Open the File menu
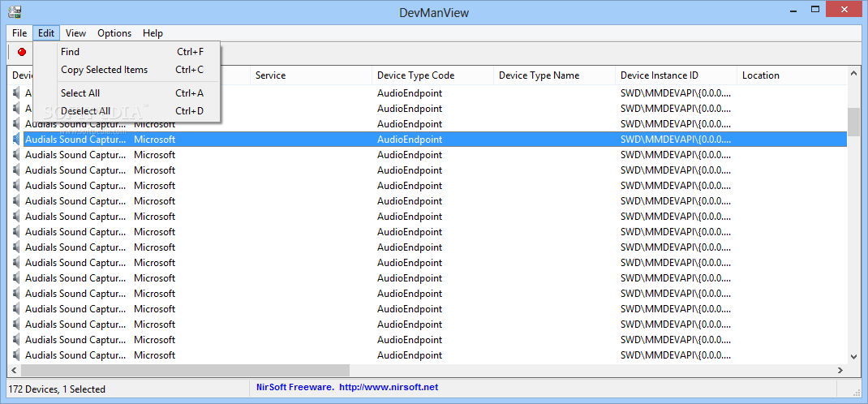This screenshot has height=404, width=868. point(19,33)
